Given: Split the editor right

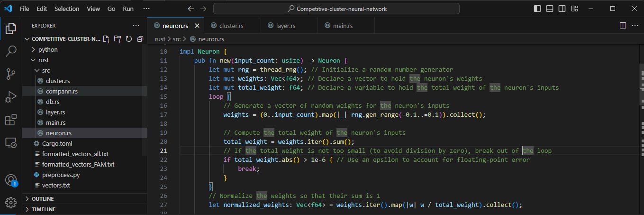Looking at the screenshot, I should click(x=623, y=26).
